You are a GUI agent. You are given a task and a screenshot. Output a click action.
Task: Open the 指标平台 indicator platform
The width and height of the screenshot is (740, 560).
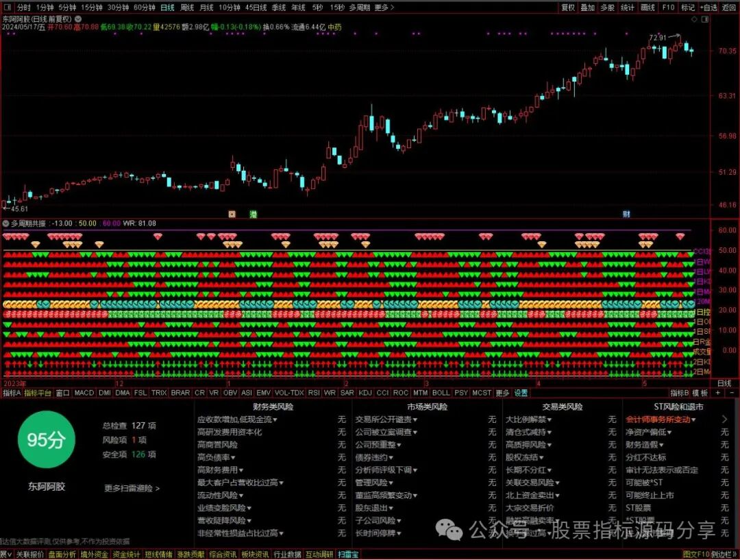click(x=38, y=393)
